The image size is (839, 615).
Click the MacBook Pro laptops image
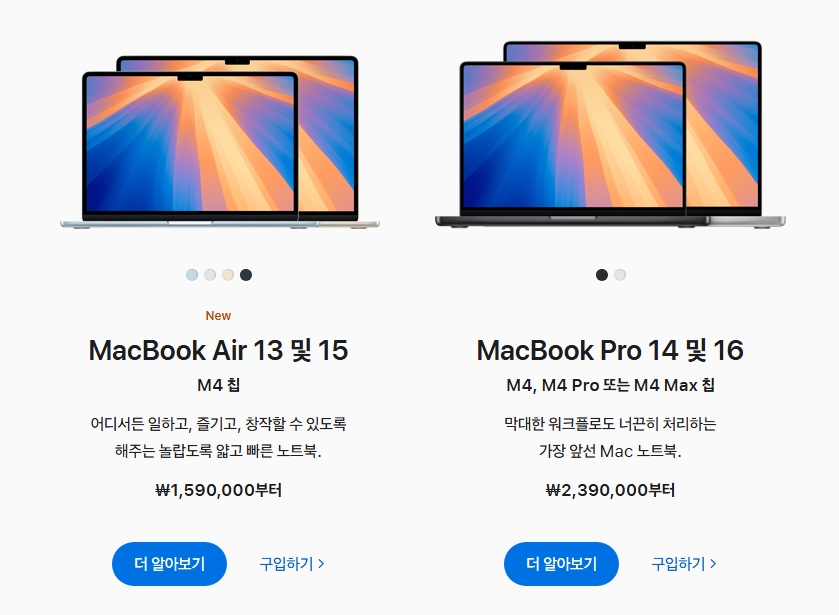[x=611, y=135]
